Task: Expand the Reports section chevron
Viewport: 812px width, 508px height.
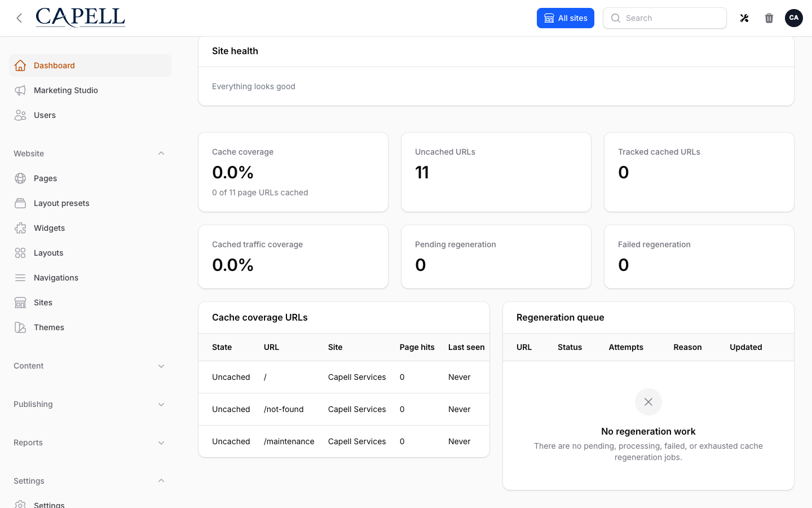Action: click(x=161, y=443)
